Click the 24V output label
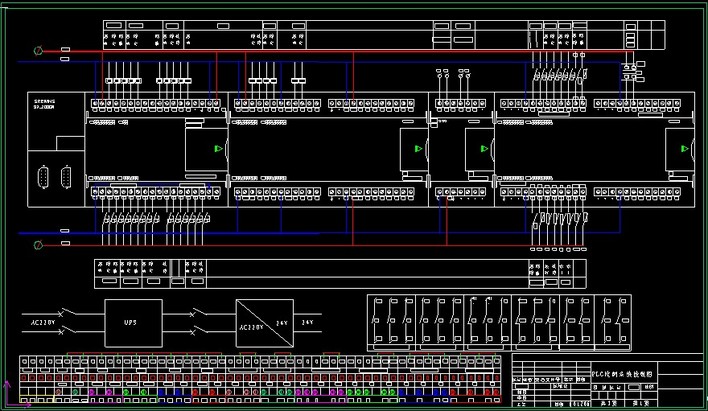This screenshot has width=708, height=411. point(307,322)
